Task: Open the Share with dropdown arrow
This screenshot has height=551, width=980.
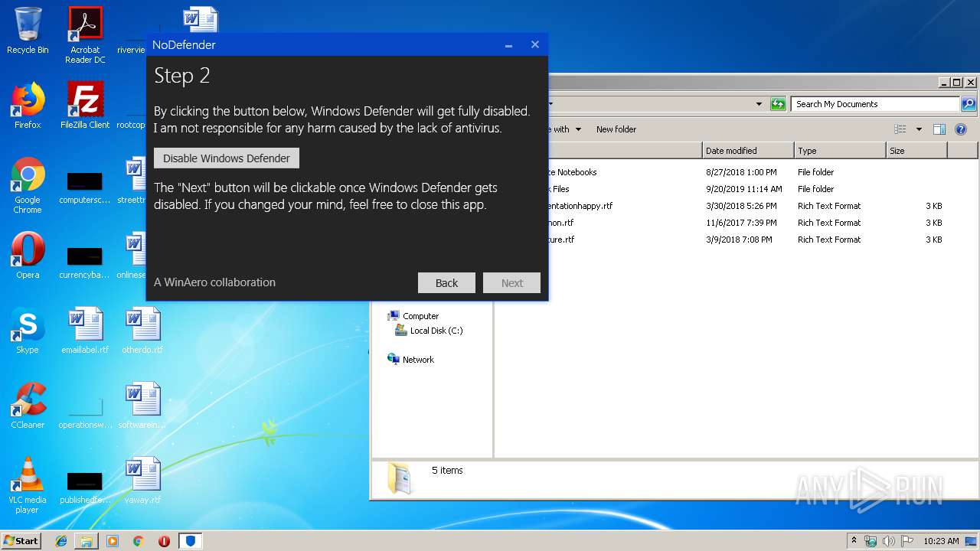Action: (578, 129)
